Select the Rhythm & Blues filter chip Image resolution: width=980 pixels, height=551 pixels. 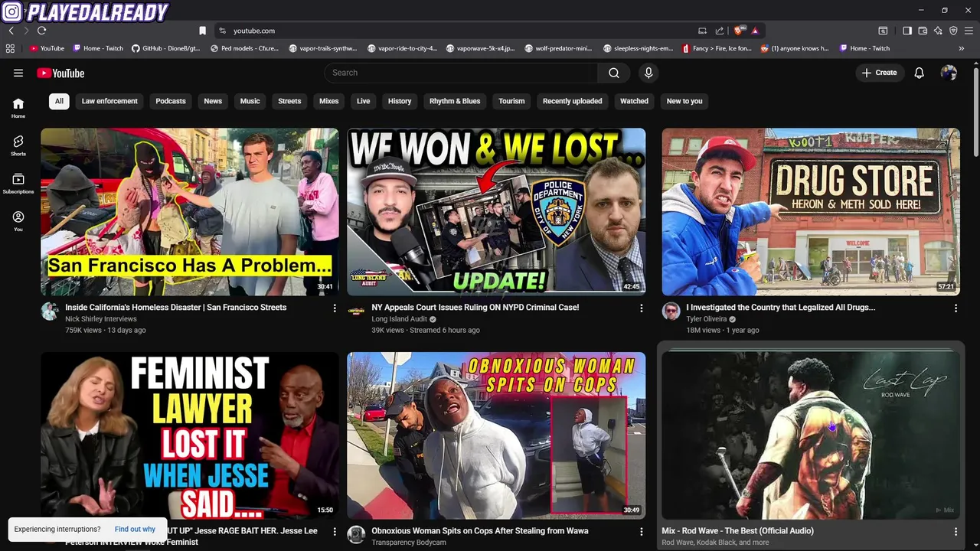455,101
